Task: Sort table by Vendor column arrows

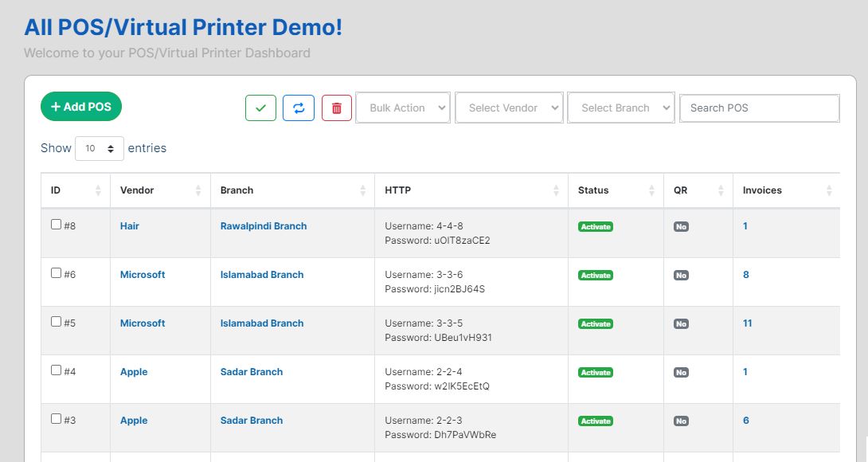Action: (198, 190)
